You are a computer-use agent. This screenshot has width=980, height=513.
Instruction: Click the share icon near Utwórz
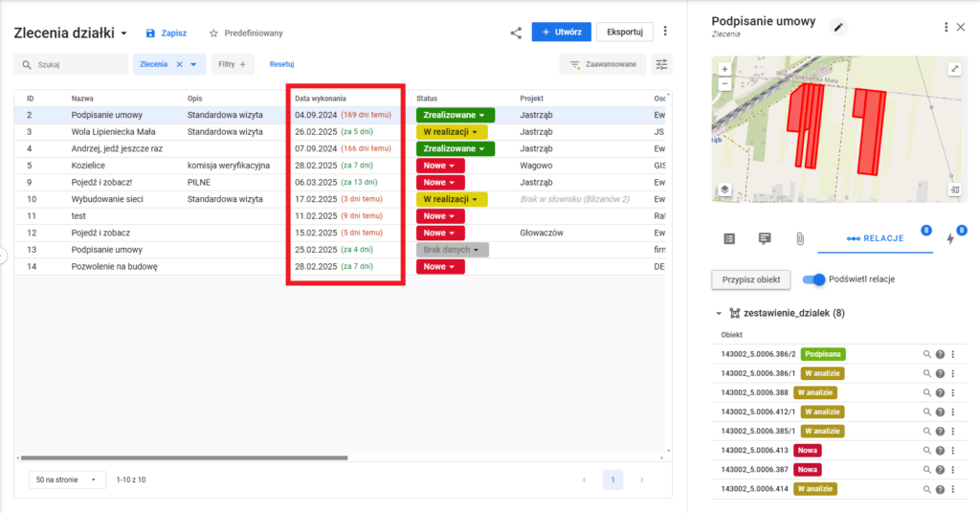pos(516,33)
